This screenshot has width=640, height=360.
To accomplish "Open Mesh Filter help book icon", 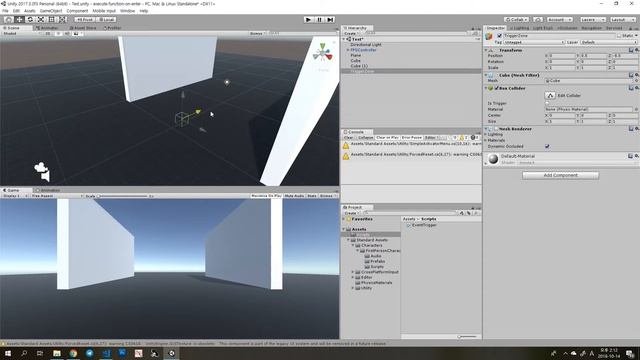I will pyautogui.click(x=631, y=75).
